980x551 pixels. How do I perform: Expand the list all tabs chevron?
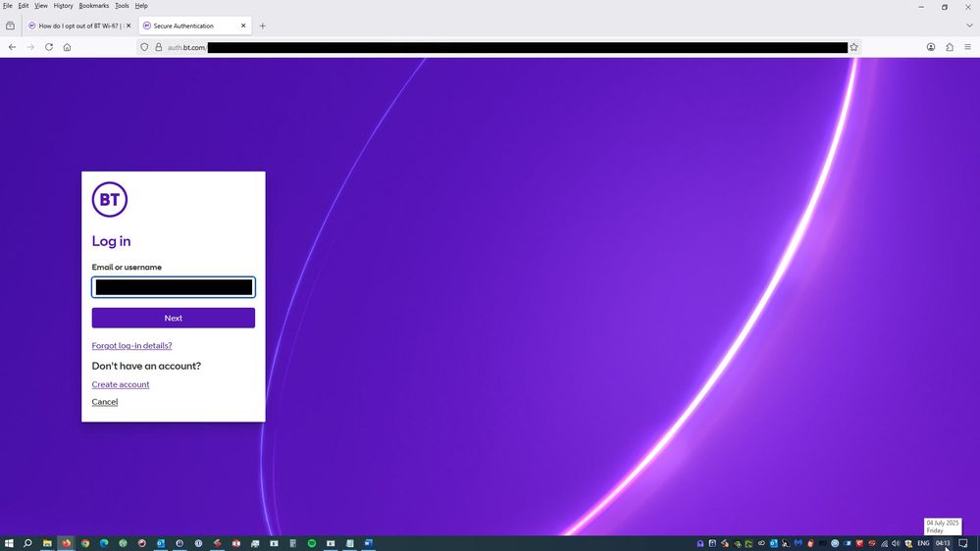tap(969, 25)
